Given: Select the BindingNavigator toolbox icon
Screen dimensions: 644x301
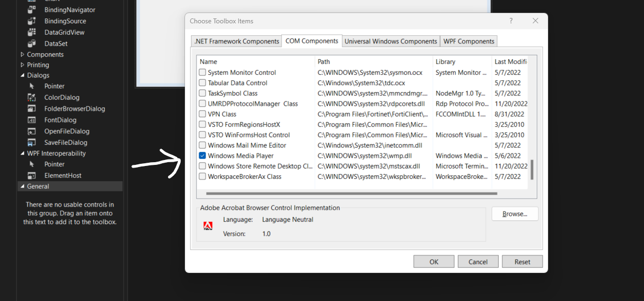Looking at the screenshot, I should click(31, 9).
